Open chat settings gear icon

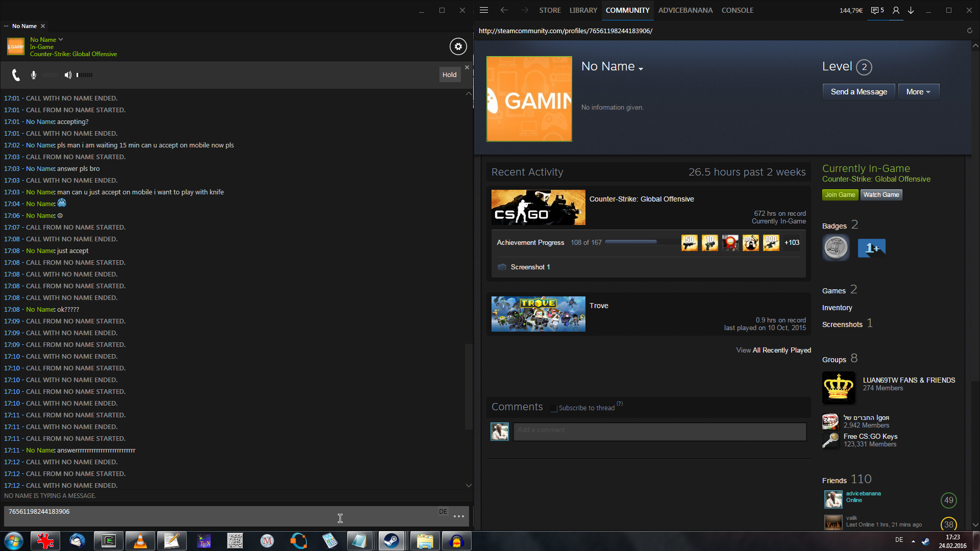coord(458,46)
